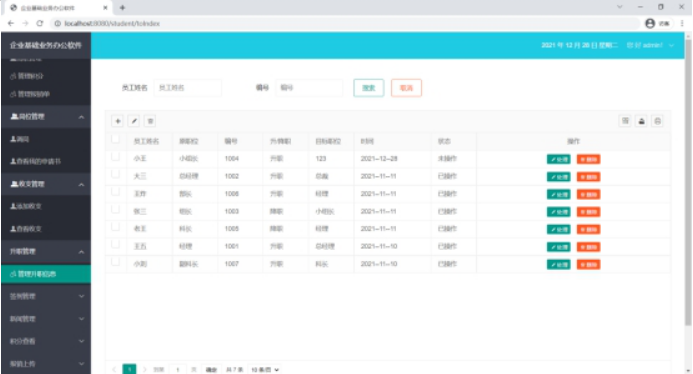
Task: Click the next-page arrow in pagination
Action: tap(145, 370)
